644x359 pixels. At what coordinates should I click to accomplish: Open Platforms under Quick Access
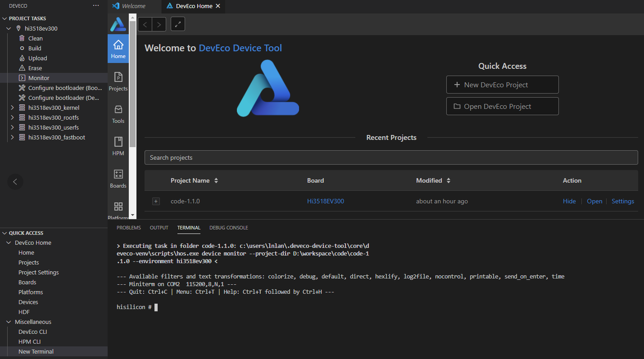pos(31,292)
